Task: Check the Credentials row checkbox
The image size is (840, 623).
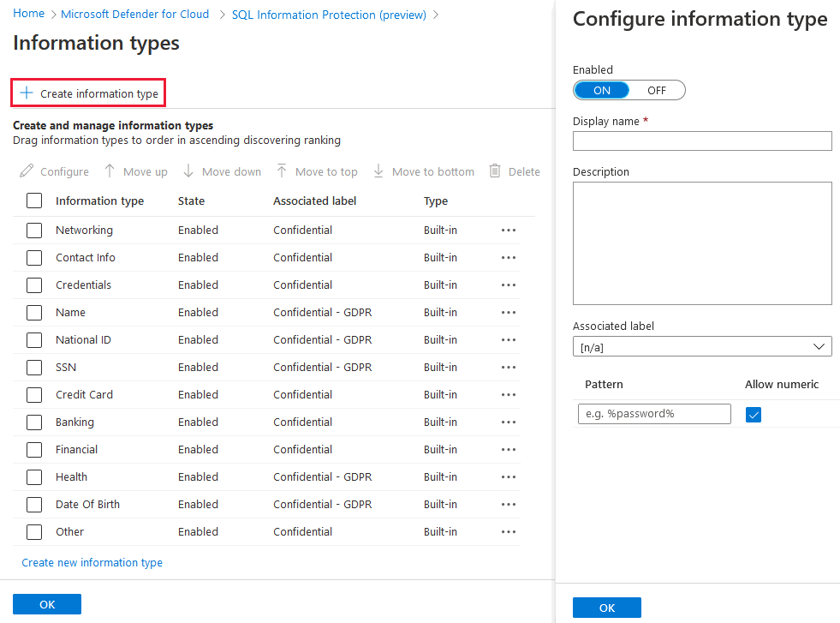Action: click(x=34, y=285)
